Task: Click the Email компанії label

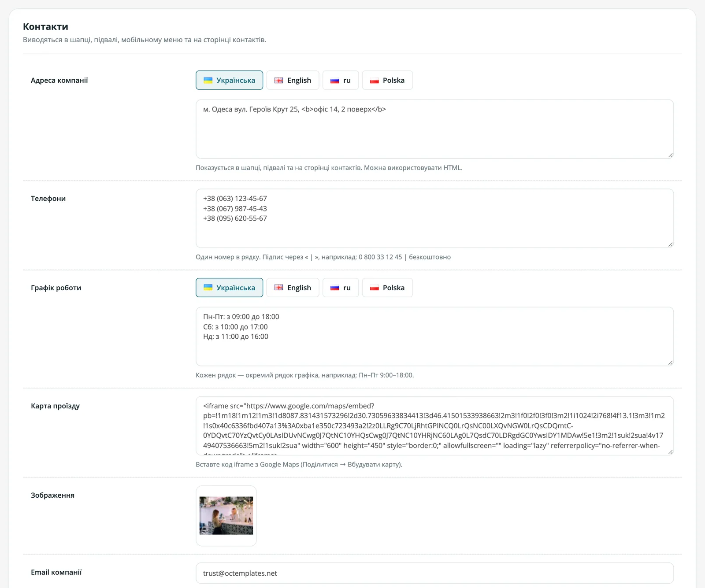Action: (x=56, y=572)
